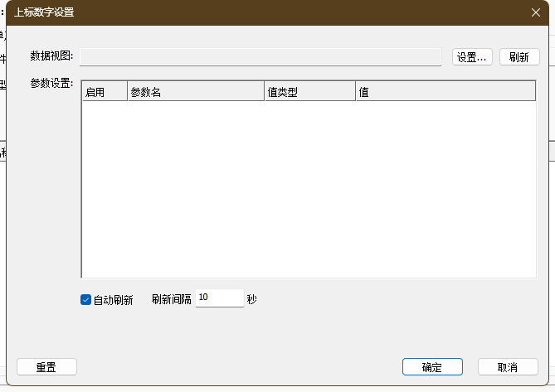Disable the 自动刷新 checkbox
The height and width of the screenshot is (392, 555).
tap(85, 299)
